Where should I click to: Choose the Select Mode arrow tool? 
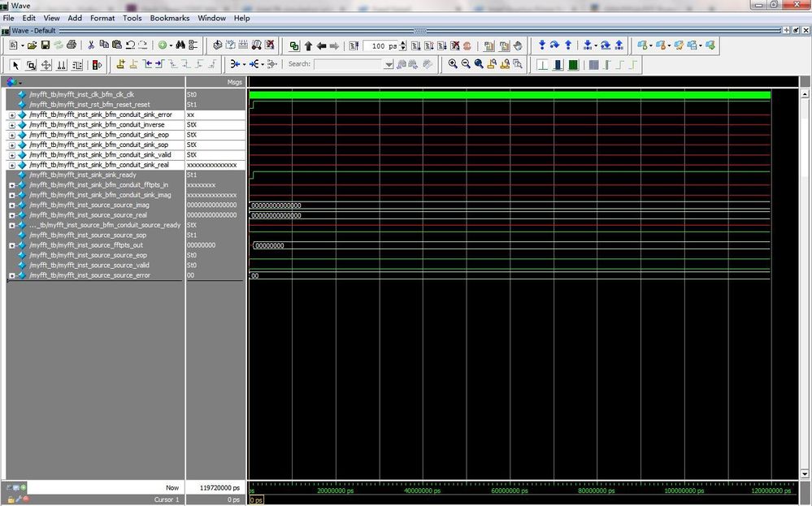coord(15,65)
